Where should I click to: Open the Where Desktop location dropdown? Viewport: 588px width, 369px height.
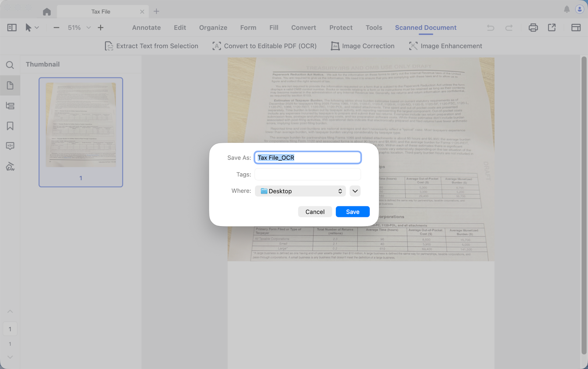coord(300,191)
